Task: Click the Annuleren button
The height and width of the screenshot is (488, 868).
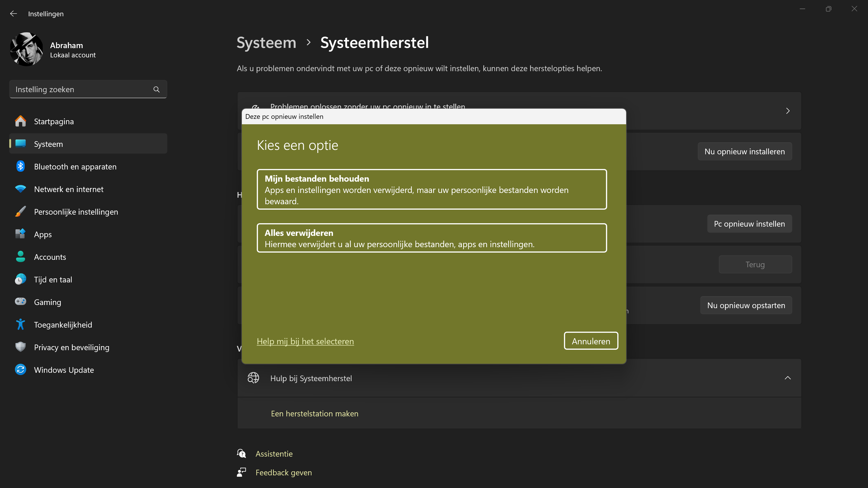Action: (x=591, y=341)
